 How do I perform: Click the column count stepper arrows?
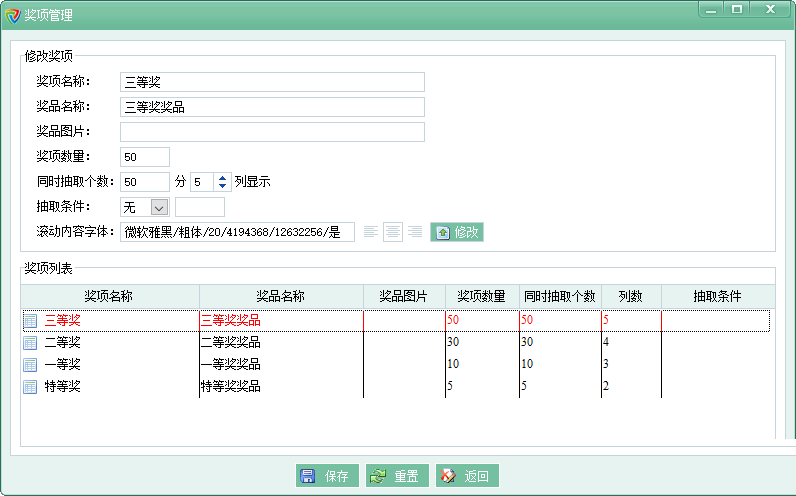[x=222, y=182]
